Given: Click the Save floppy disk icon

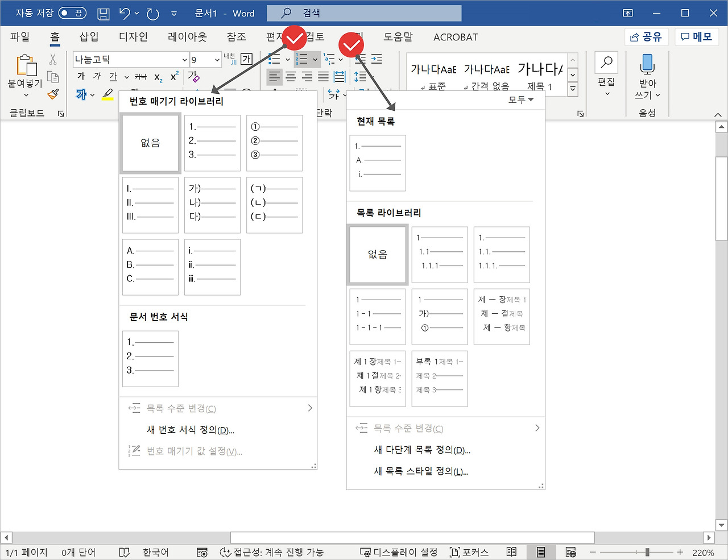Looking at the screenshot, I should [103, 13].
